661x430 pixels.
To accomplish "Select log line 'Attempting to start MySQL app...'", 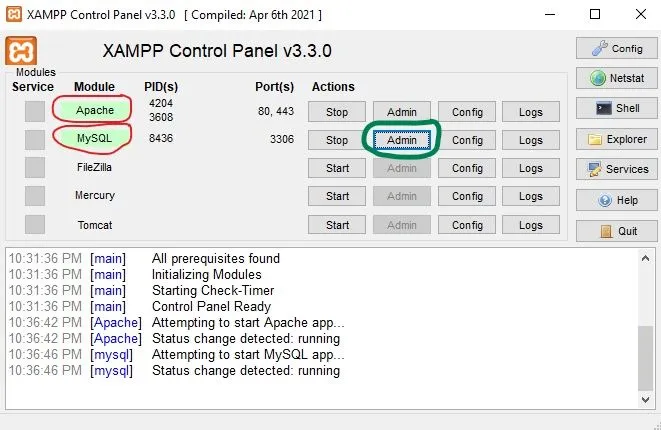I will point(248,355).
